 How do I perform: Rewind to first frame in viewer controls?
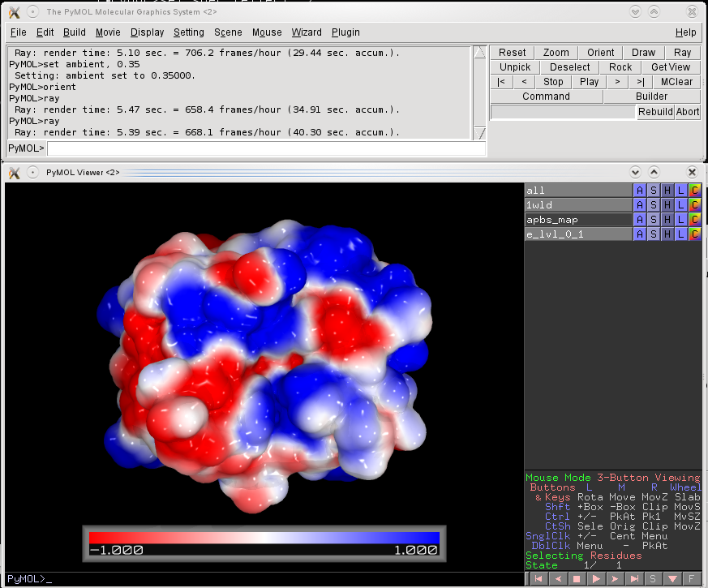pos(539,578)
